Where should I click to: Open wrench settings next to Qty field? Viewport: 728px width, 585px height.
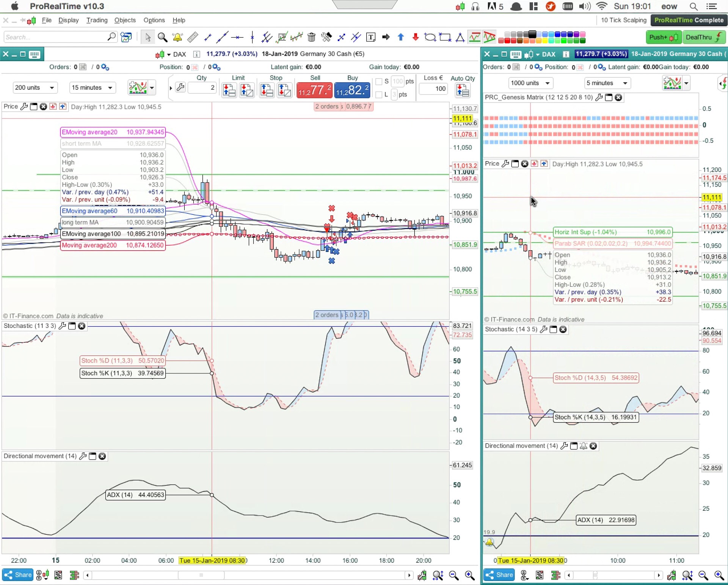click(x=180, y=88)
